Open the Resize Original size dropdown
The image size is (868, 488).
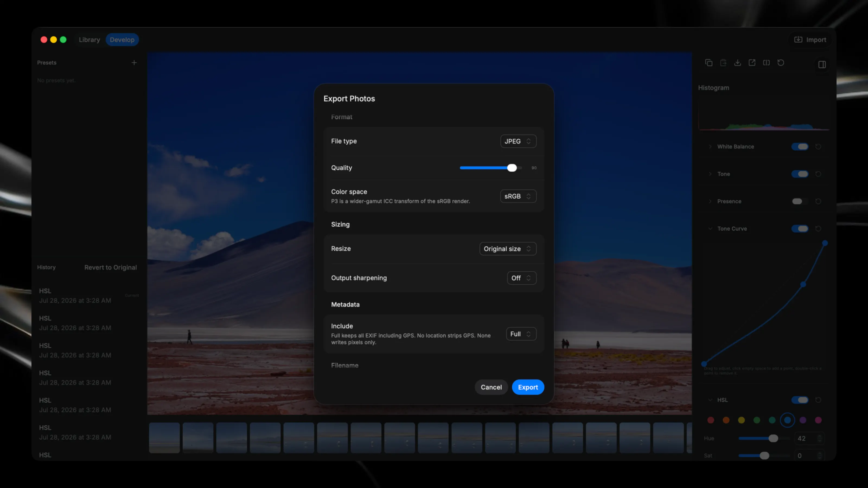click(508, 249)
